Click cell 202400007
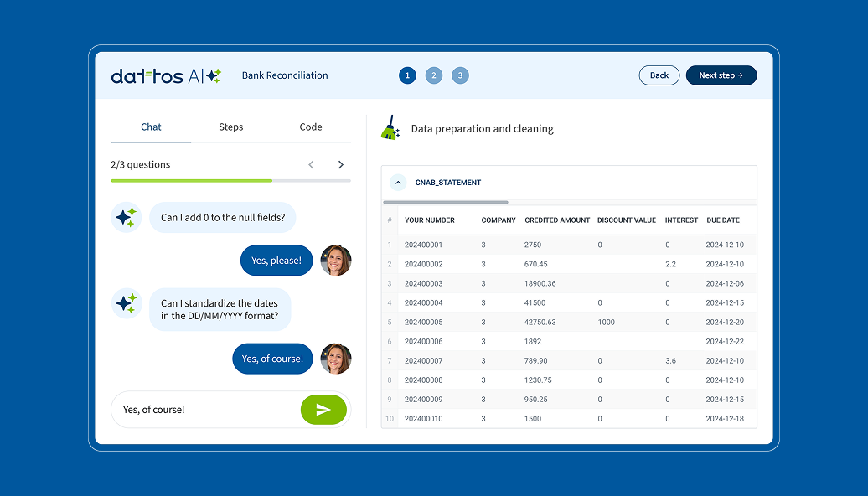Image resolution: width=868 pixels, height=496 pixels. (x=423, y=361)
